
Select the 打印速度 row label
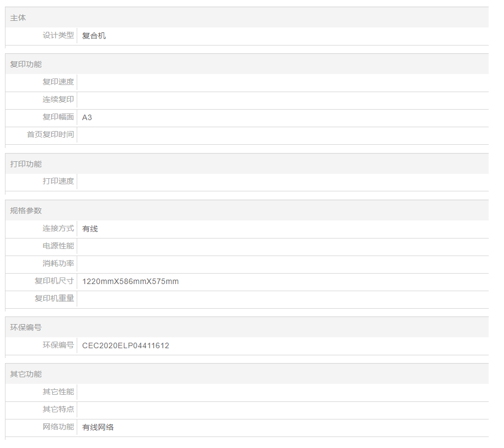58,182
